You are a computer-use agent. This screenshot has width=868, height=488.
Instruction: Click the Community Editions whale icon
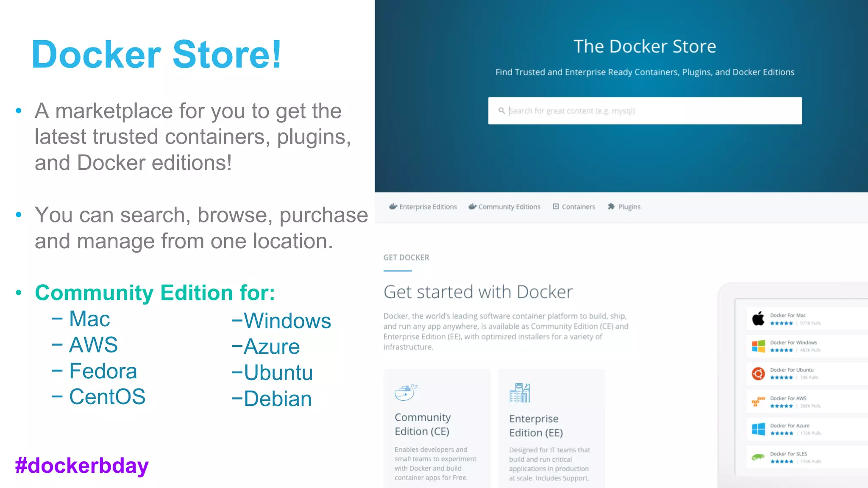coord(472,206)
